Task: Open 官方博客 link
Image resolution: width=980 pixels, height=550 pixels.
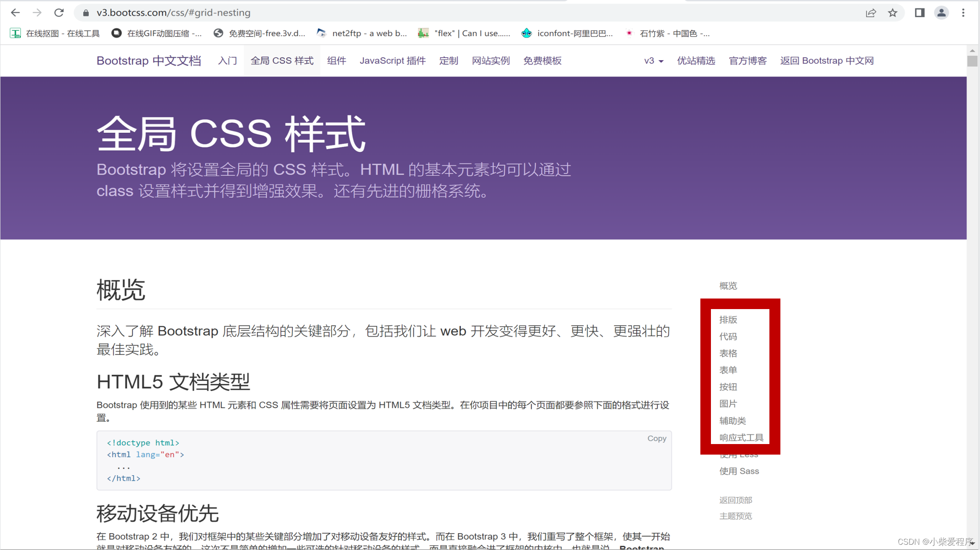Action: point(747,61)
